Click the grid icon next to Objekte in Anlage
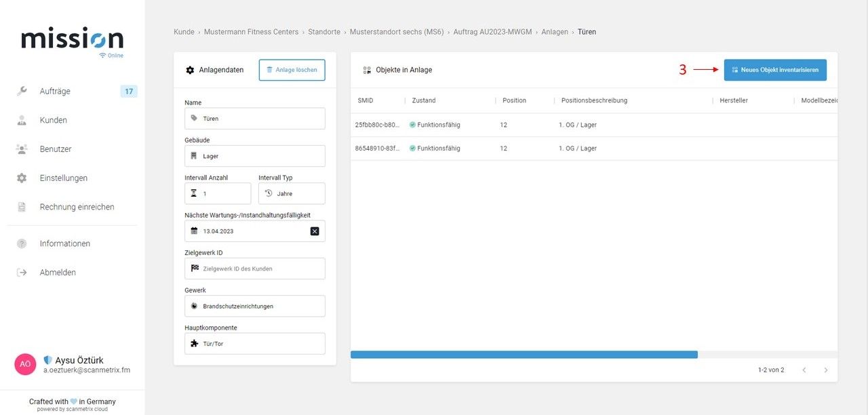The width and height of the screenshot is (868, 415). point(367,70)
